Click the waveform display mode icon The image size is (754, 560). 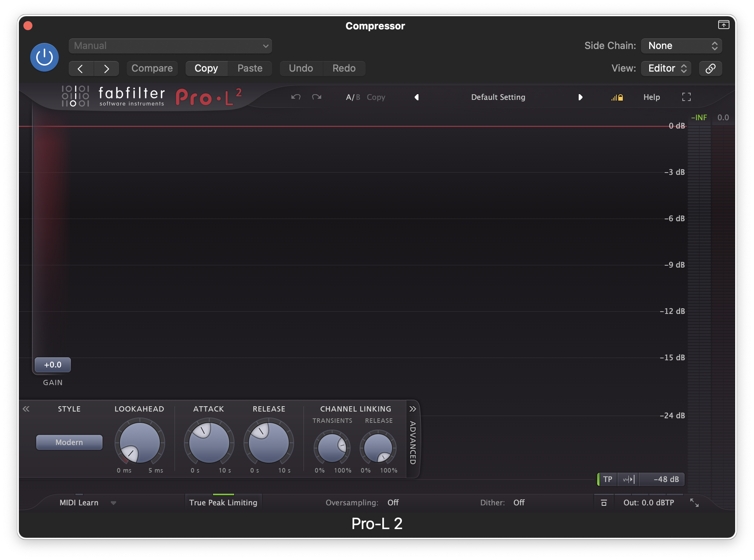click(628, 479)
